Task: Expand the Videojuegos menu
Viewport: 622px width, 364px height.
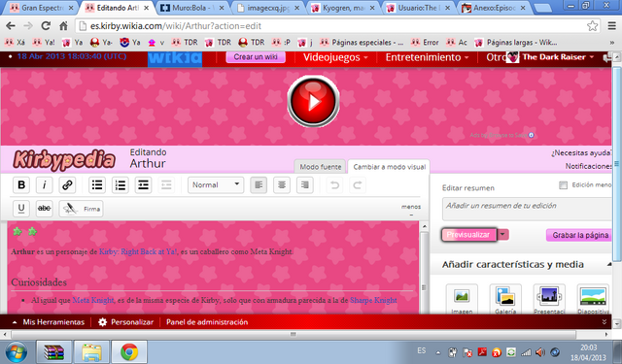Action: [x=335, y=57]
